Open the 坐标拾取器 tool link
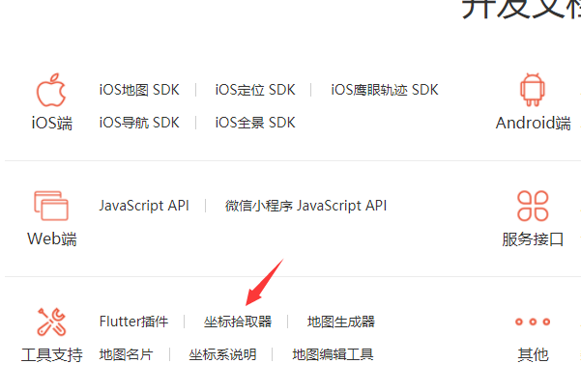Screen dimensions: 581x392 point(238,322)
